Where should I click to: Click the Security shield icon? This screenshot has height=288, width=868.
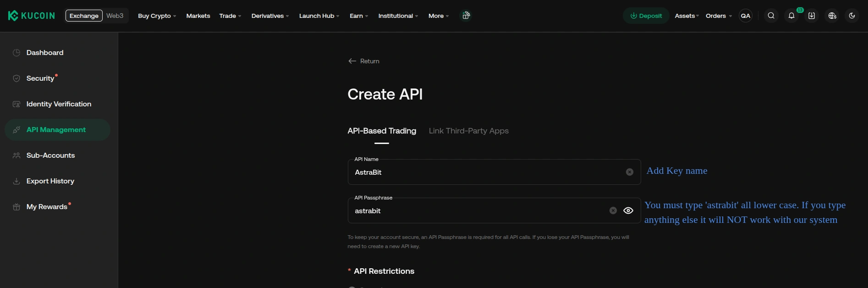(16, 78)
